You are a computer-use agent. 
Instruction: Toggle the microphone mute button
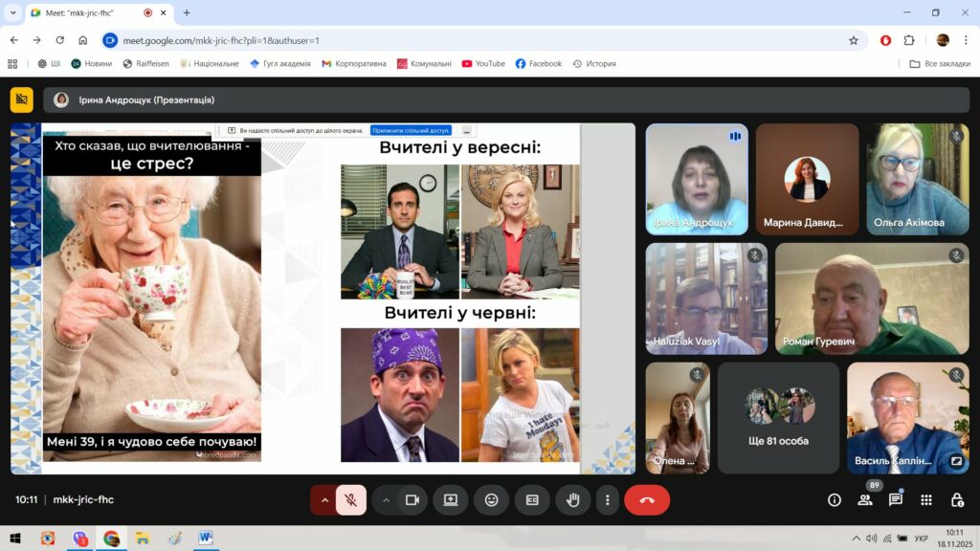[351, 499]
